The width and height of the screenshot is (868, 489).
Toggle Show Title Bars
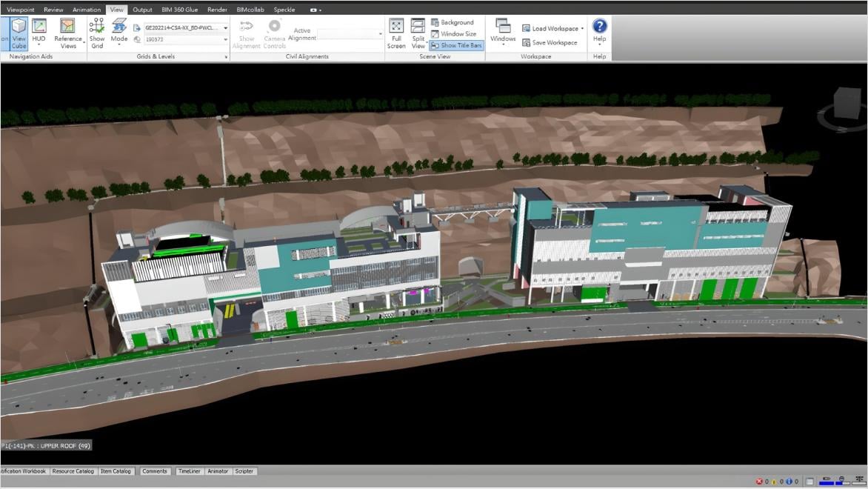tap(456, 45)
